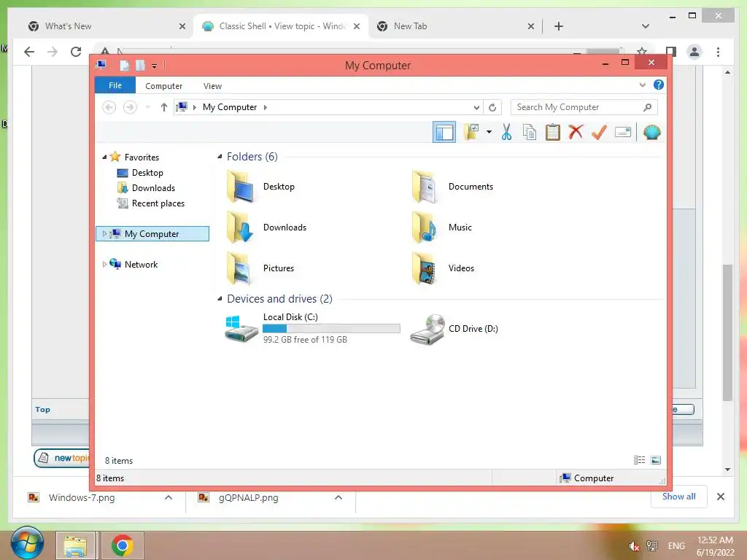Click File Explorer taskbar icon
This screenshot has width=747, height=560.
(x=75, y=545)
